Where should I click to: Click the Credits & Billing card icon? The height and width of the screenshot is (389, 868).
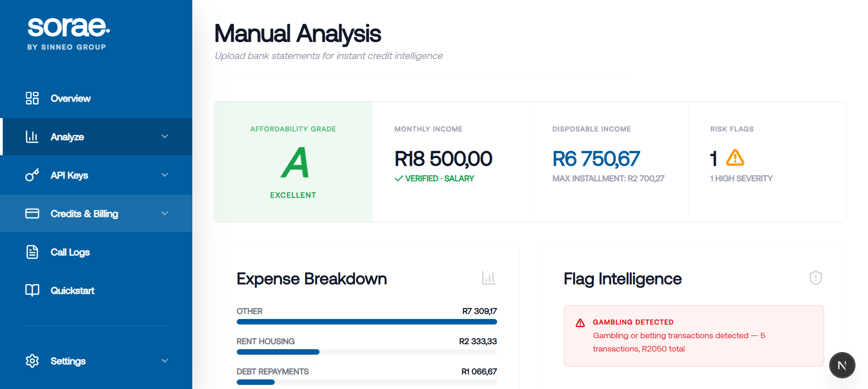tap(32, 214)
